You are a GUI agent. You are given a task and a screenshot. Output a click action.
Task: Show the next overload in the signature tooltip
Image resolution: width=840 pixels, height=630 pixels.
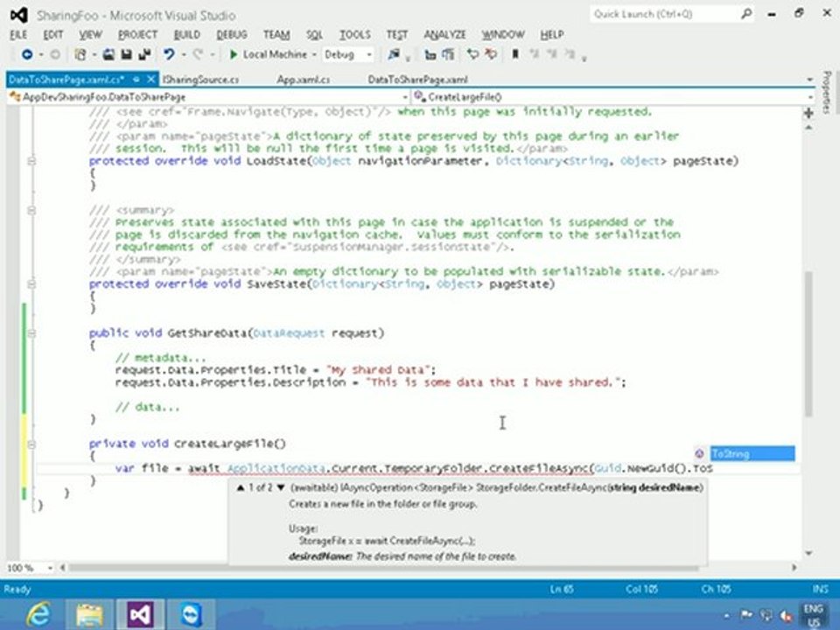click(x=280, y=487)
